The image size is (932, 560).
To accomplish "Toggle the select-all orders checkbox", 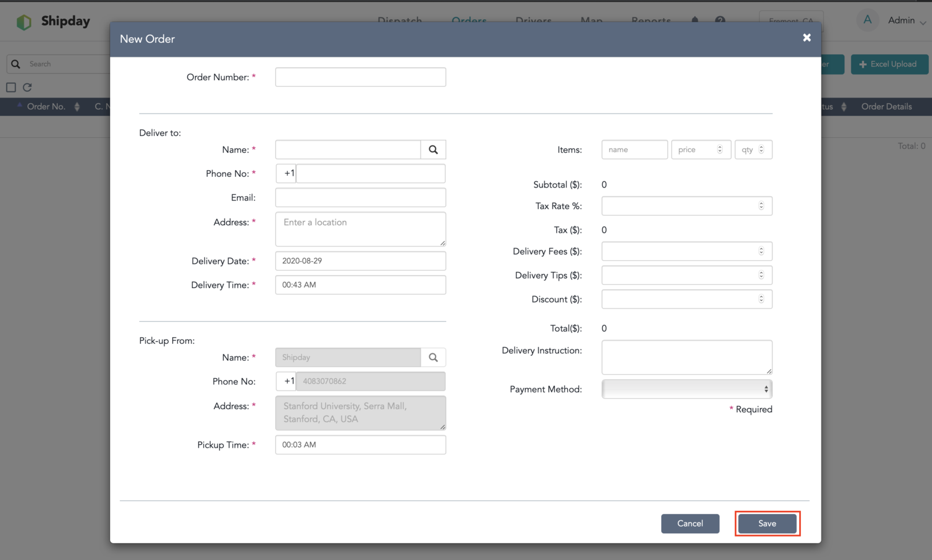I will (x=11, y=88).
